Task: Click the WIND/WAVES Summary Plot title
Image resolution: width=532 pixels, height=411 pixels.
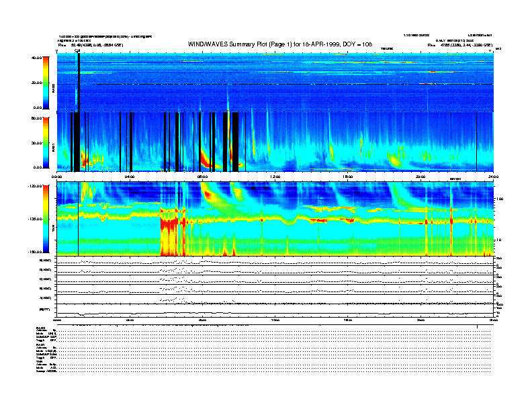Action: (x=280, y=44)
